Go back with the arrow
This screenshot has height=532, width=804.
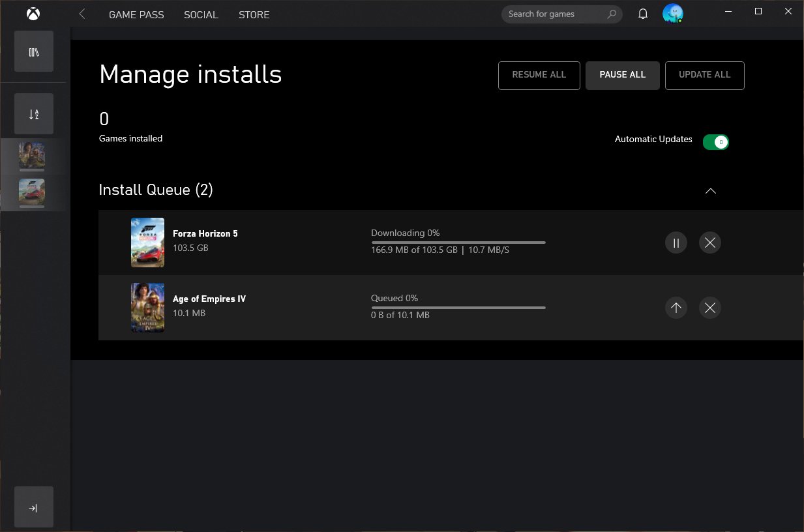point(82,14)
